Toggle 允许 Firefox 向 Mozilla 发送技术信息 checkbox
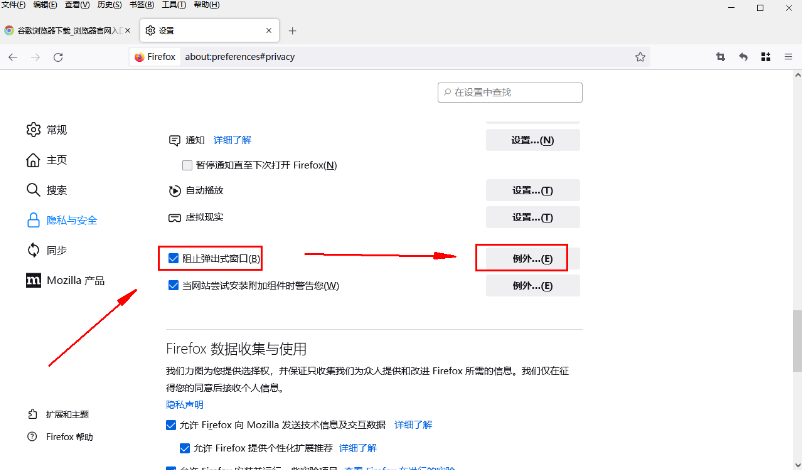 click(171, 425)
